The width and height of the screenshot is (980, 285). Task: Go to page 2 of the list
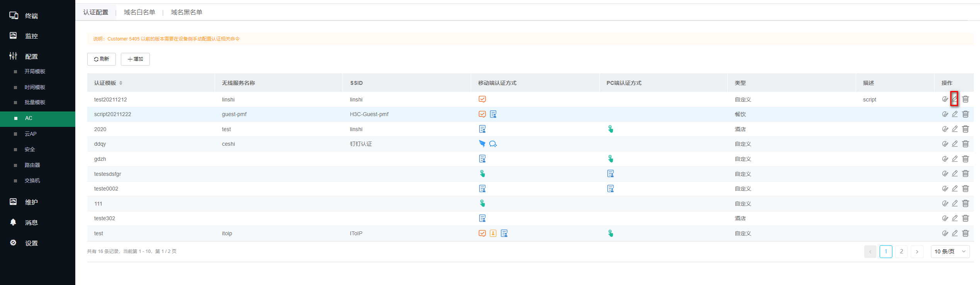click(901, 251)
